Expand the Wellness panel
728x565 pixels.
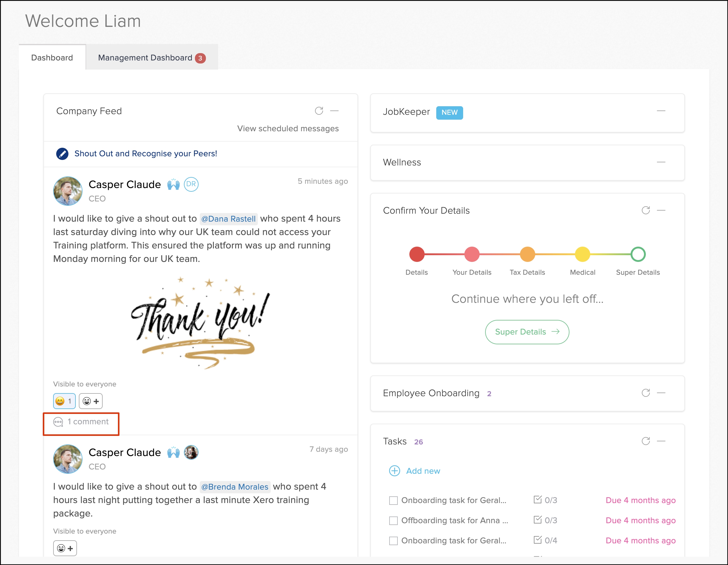pos(661,162)
